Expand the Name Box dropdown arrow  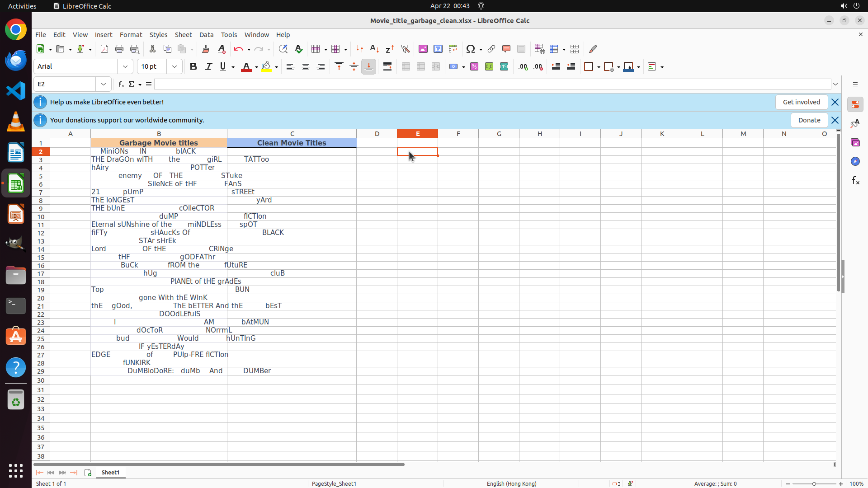(x=104, y=84)
